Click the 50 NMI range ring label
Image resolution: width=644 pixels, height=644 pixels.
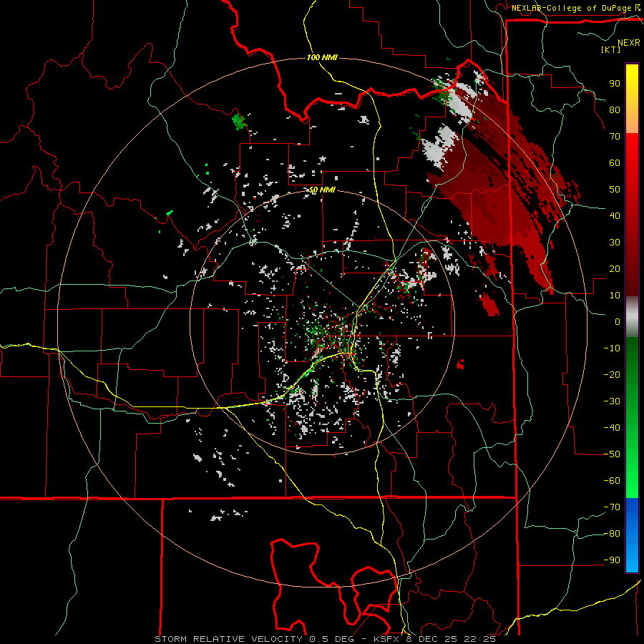[323, 190]
